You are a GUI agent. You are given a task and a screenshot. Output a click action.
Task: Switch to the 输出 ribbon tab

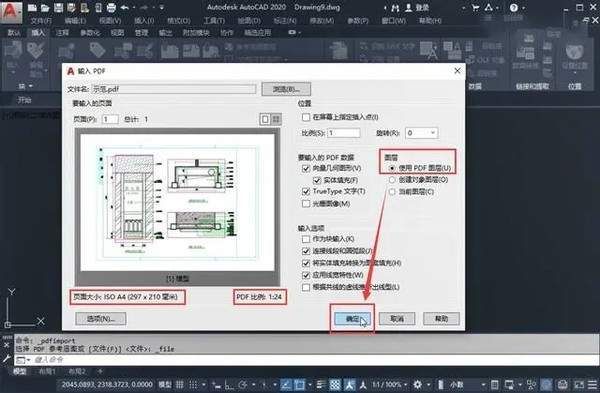(165, 33)
